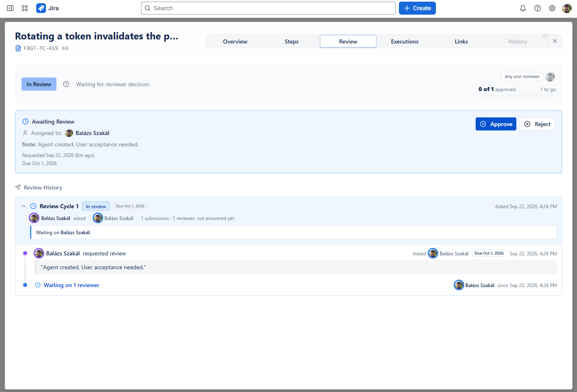This screenshot has width=577, height=392.
Task: Click the 1 to go text
Action: pos(548,89)
